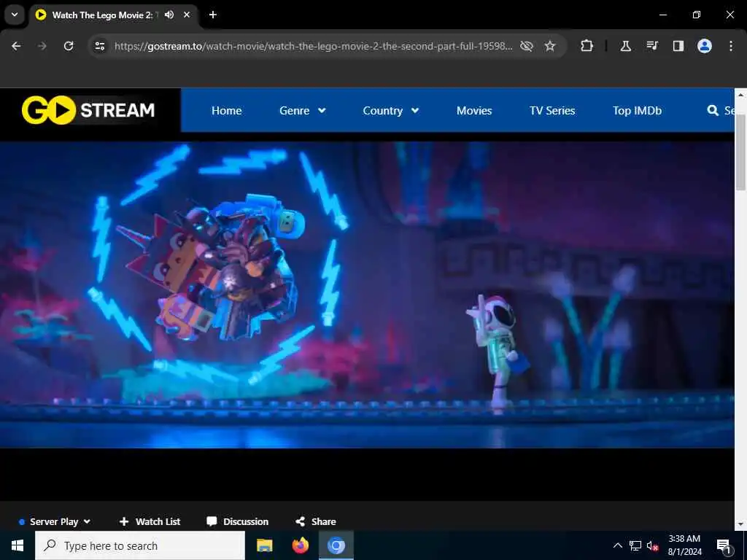747x560 pixels.
Task: Click the Lego movie video player
Action: coord(367,295)
